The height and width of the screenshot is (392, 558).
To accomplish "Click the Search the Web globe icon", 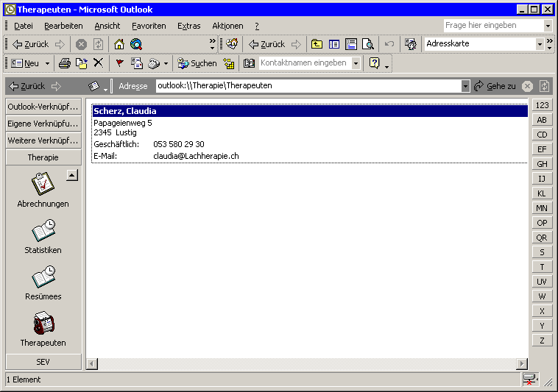I will (136, 44).
